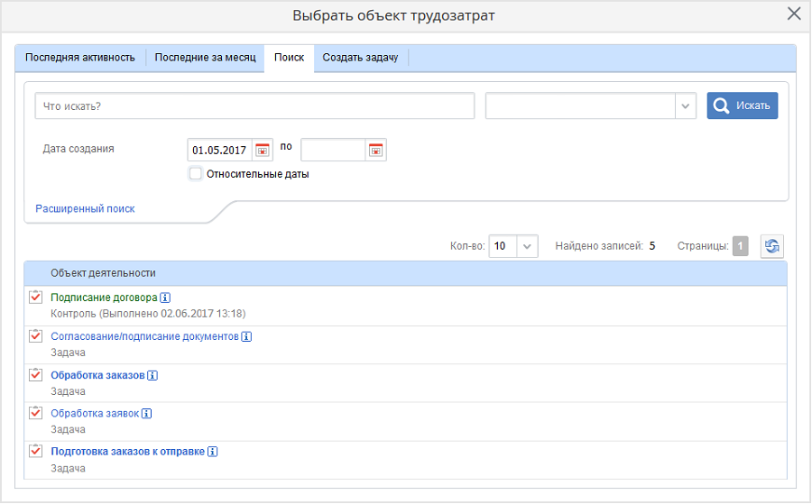Open the dropdown next to search field
Viewport: 812px width, 504px height.
(x=687, y=105)
